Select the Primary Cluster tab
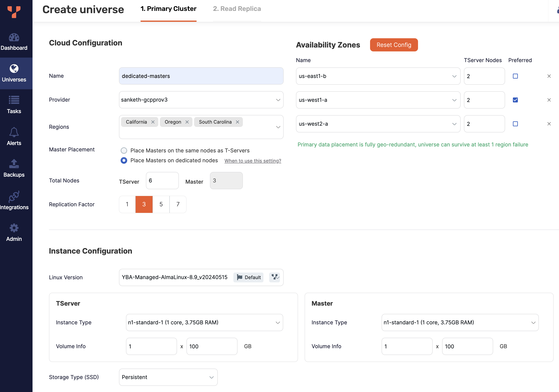Screen dimensions: 559x392 pyautogui.click(x=168, y=9)
